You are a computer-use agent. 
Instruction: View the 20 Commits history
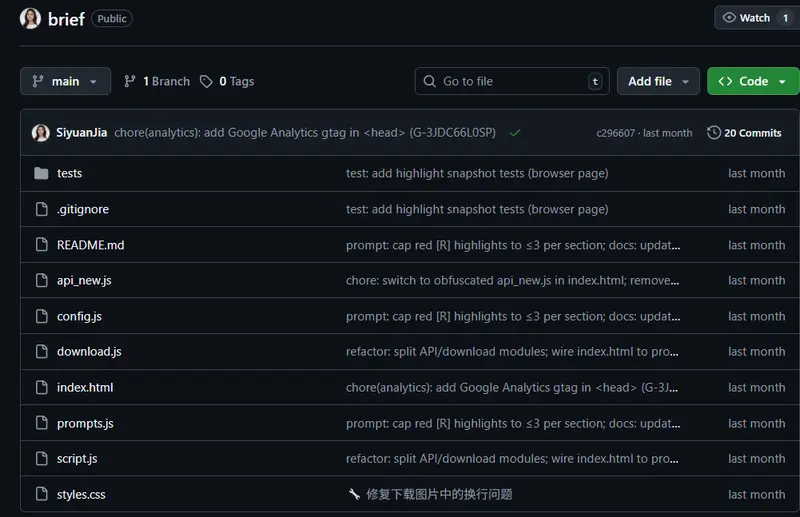pyautogui.click(x=745, y=133)
